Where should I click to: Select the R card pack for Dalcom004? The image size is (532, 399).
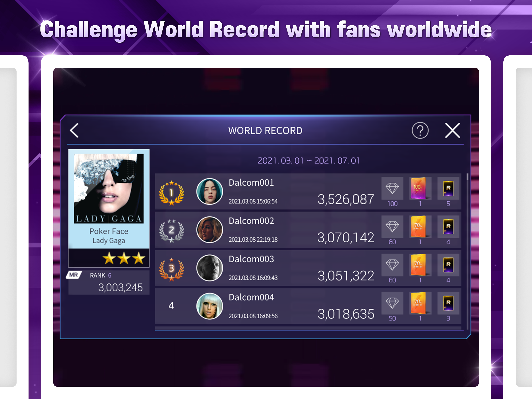click(448, 303)
